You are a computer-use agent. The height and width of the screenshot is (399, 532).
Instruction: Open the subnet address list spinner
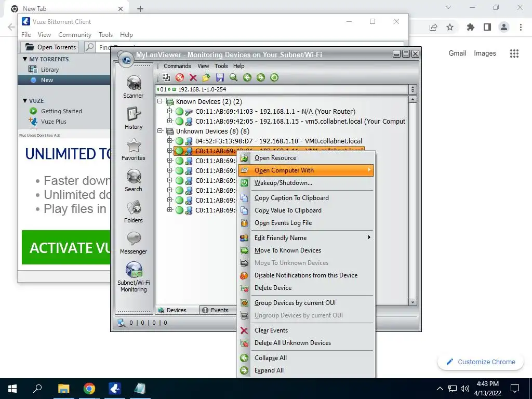(413, 89)
